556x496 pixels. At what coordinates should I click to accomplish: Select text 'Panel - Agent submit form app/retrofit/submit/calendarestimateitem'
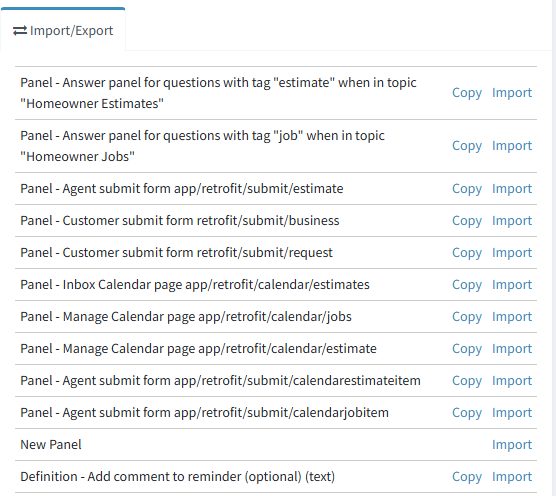coord(220,381)
